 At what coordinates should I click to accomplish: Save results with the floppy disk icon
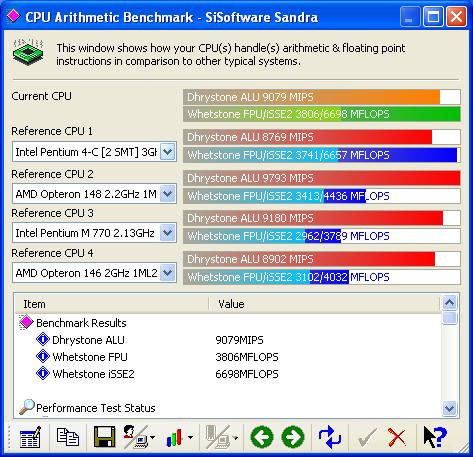tap(105, 437)
